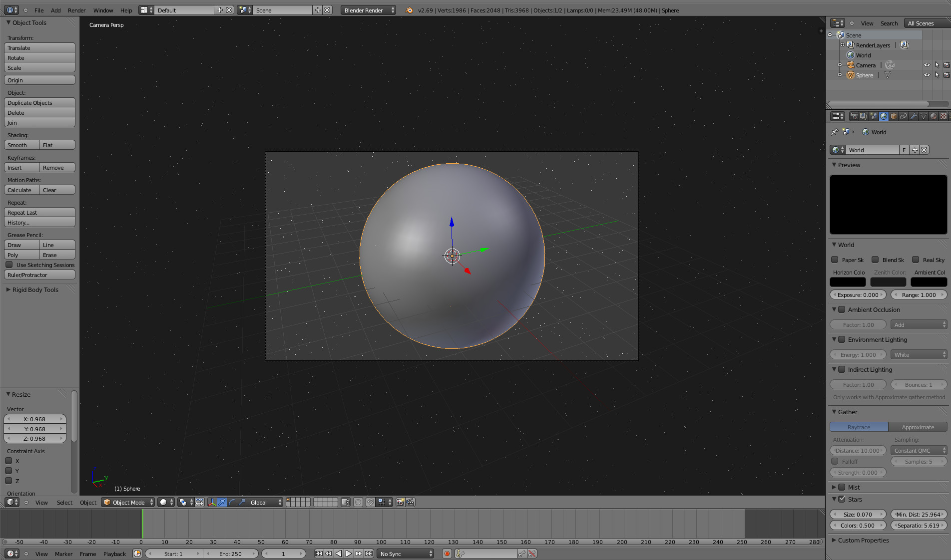Open the No Sync dropdown in timeline
951x560 pixels.
pyautogui.click(x=405, y=554)
